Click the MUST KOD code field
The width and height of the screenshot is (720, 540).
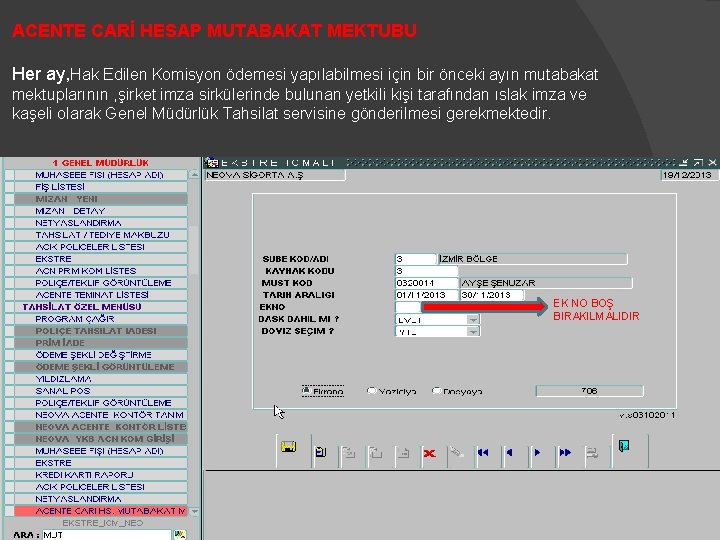coord(426,283)
